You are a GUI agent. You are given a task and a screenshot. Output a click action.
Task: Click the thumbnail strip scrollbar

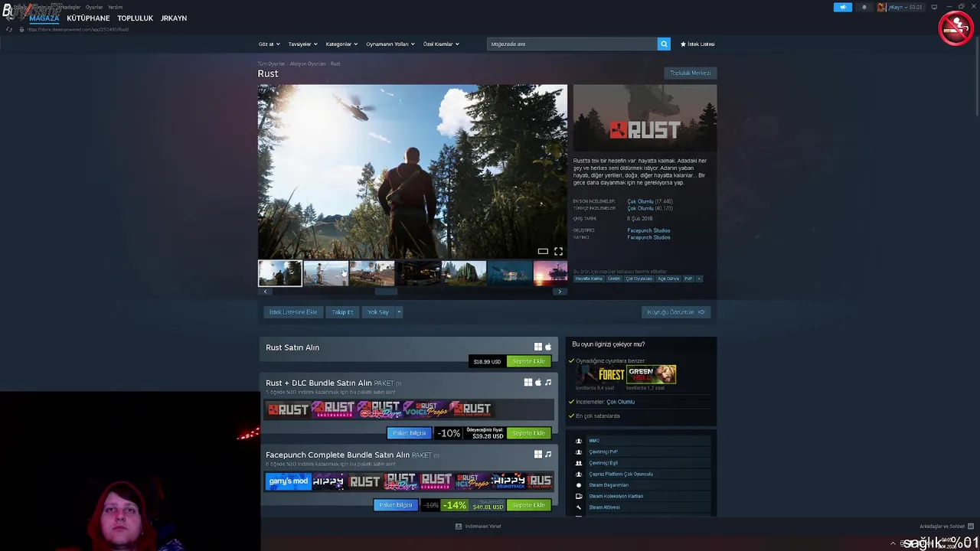(386, 292)
